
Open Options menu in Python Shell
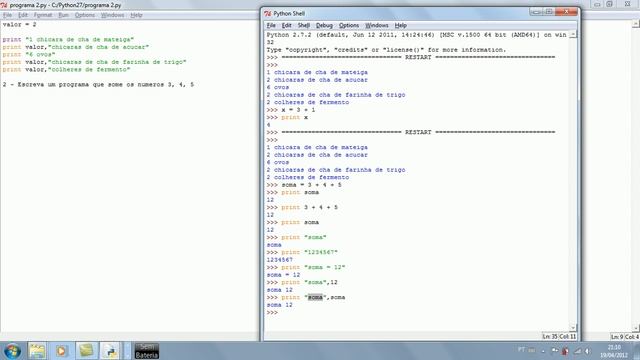coord(349,25)
